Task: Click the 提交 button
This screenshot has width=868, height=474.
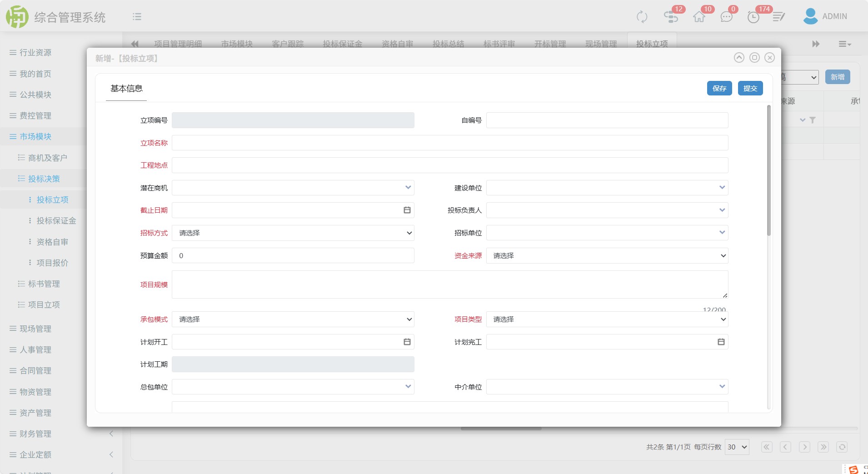Action: [x=750, y=89]
